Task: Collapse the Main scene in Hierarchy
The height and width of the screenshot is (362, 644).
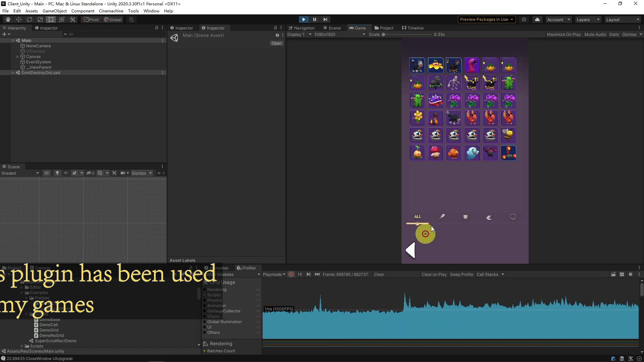Action: click(13, 41)
